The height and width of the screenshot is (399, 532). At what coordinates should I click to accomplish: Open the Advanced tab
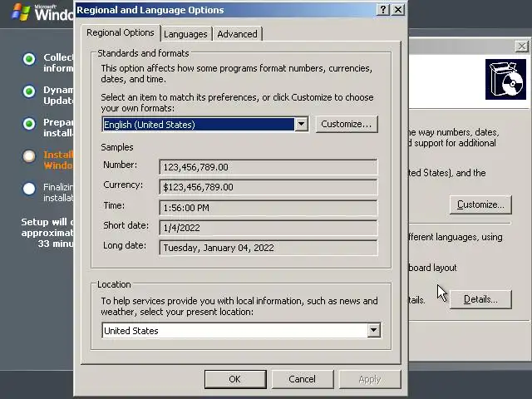237,34
